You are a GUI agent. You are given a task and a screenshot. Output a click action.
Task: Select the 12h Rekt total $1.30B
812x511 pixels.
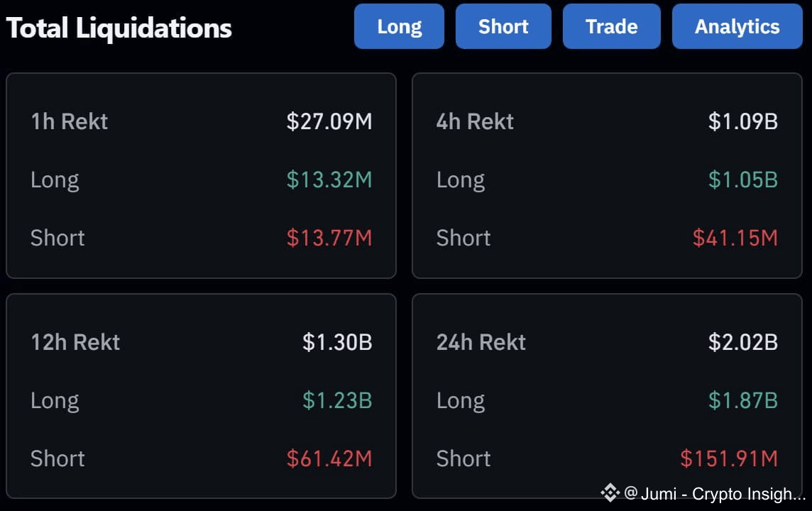337,342
